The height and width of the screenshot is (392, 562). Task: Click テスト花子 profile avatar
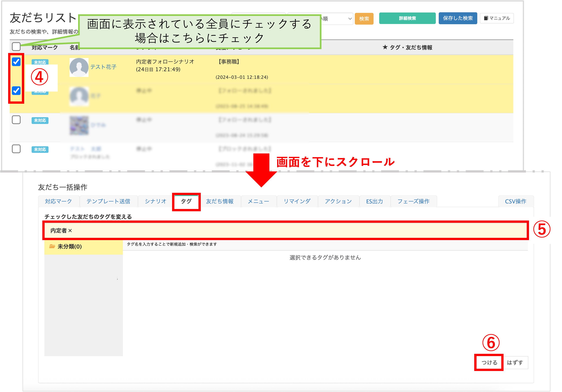(x=79, y=67)
